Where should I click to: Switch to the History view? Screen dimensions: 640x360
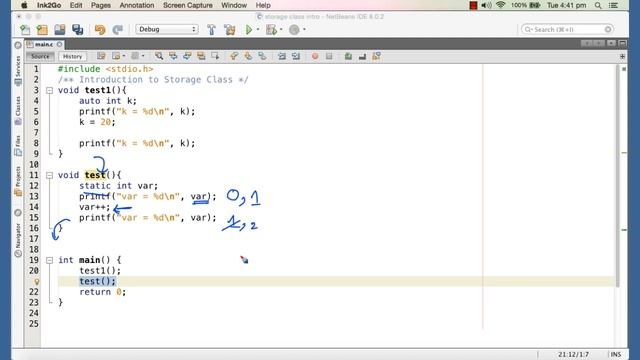click(72, 56)
